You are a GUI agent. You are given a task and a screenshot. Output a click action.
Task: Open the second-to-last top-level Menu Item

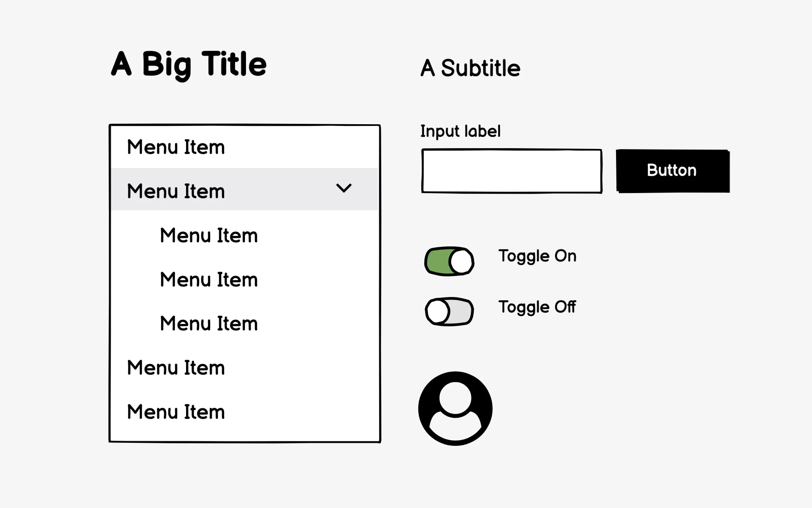(176, 368)
